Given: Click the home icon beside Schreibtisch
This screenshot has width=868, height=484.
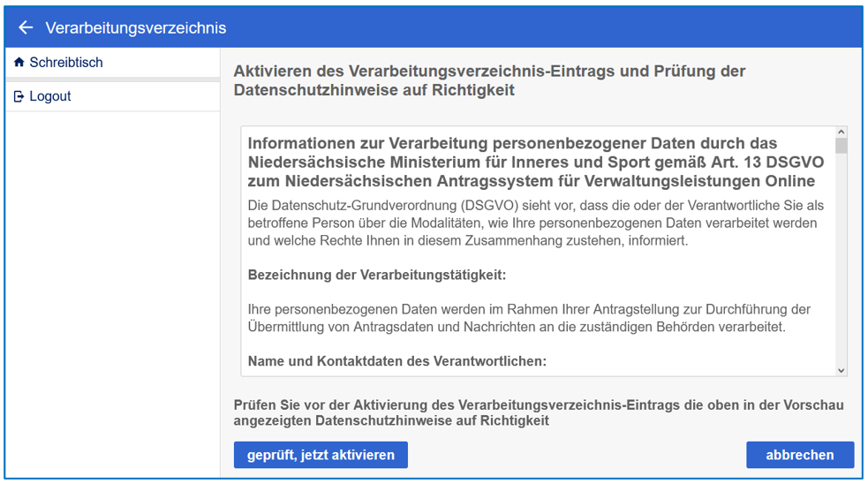Looking at the screenshot, I should pyautogui.click(x=19, y=63).
